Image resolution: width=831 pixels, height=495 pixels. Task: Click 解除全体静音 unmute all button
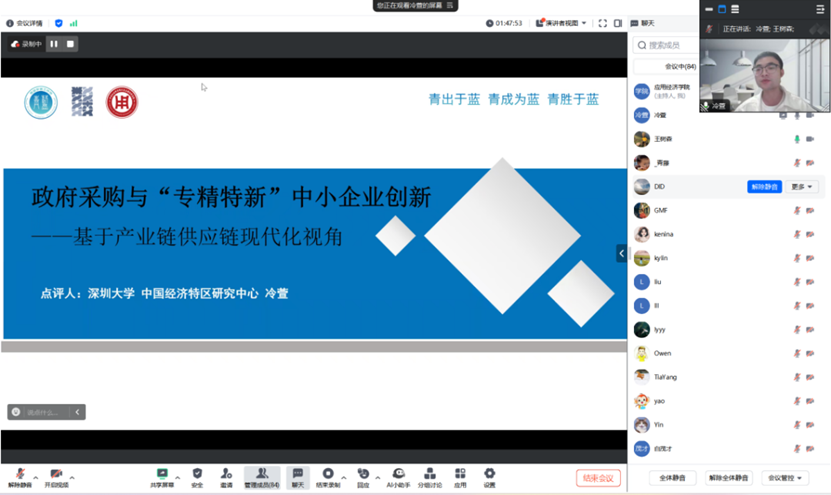[x=728, y=478]
